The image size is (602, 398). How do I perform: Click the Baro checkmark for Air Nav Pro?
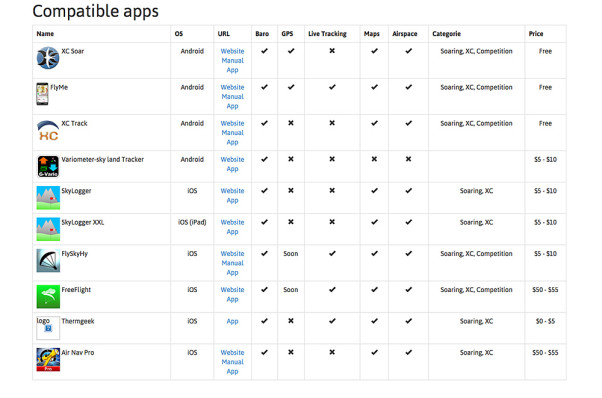pos(264,352)
